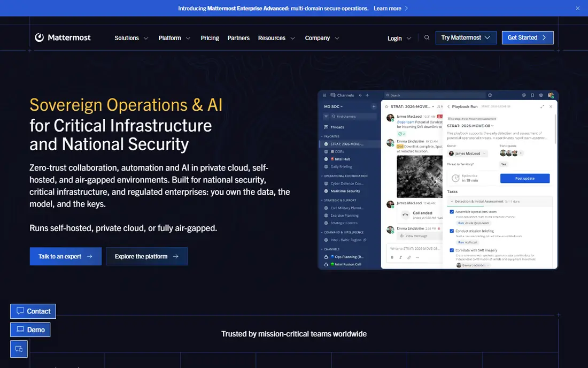Expand the MD SOC team menu
Image resolution: width=588 pixels, height=368 pixels.
pos(334,106)
